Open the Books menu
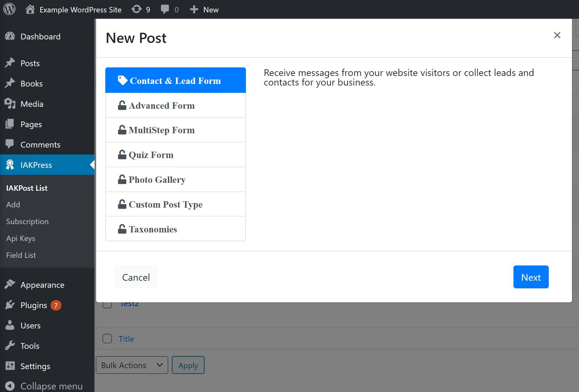This screenshot has height=392, width=579. click(x=31, y=84)
